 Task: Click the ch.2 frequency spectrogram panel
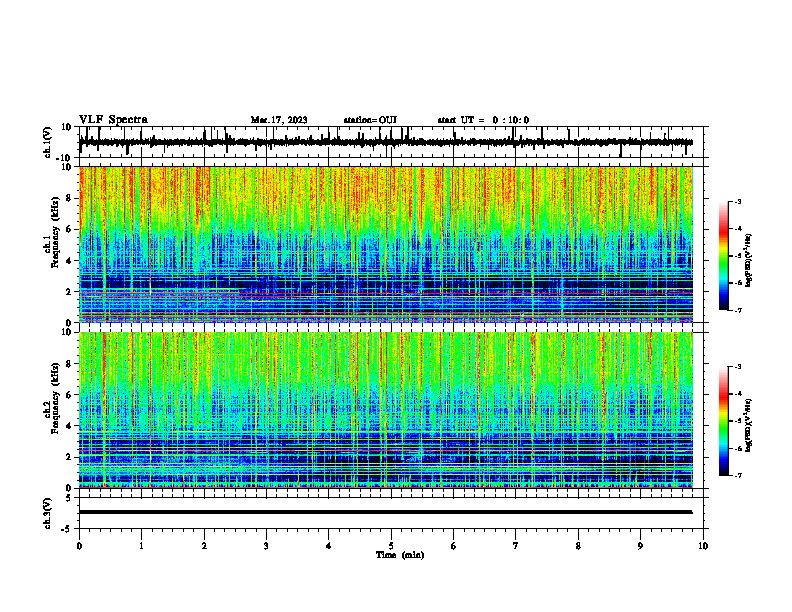(x=386, y=410)
